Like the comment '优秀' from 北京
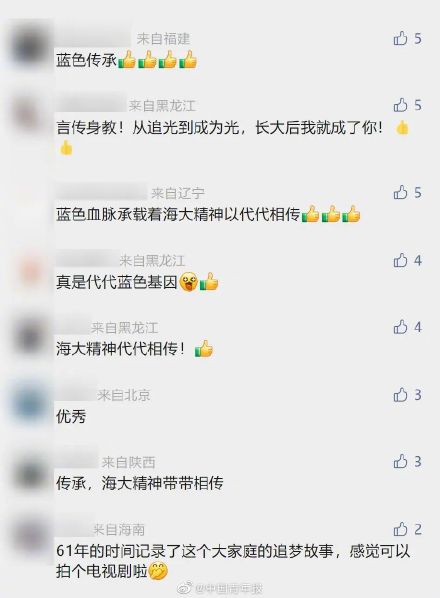This screenshot has height=598, width=440. [400, 395]
